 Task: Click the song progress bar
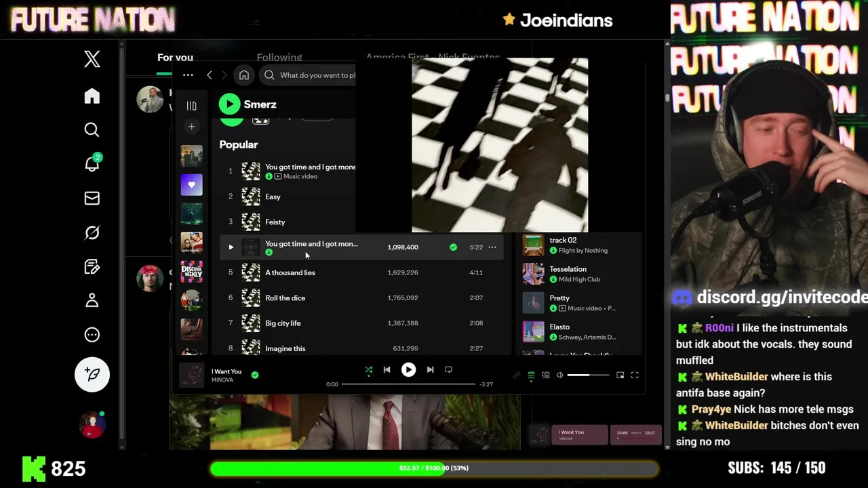[409, 384]
